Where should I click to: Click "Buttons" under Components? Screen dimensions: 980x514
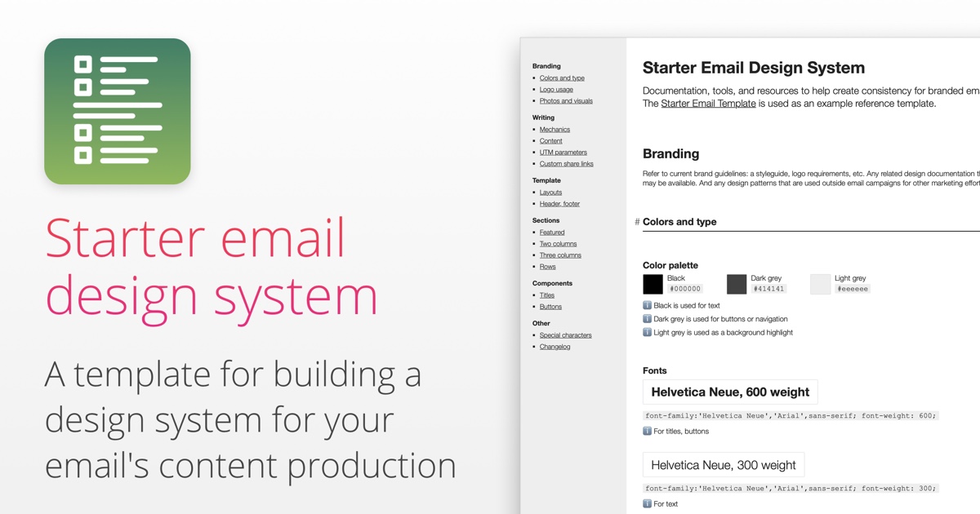(x=550, y=306)
